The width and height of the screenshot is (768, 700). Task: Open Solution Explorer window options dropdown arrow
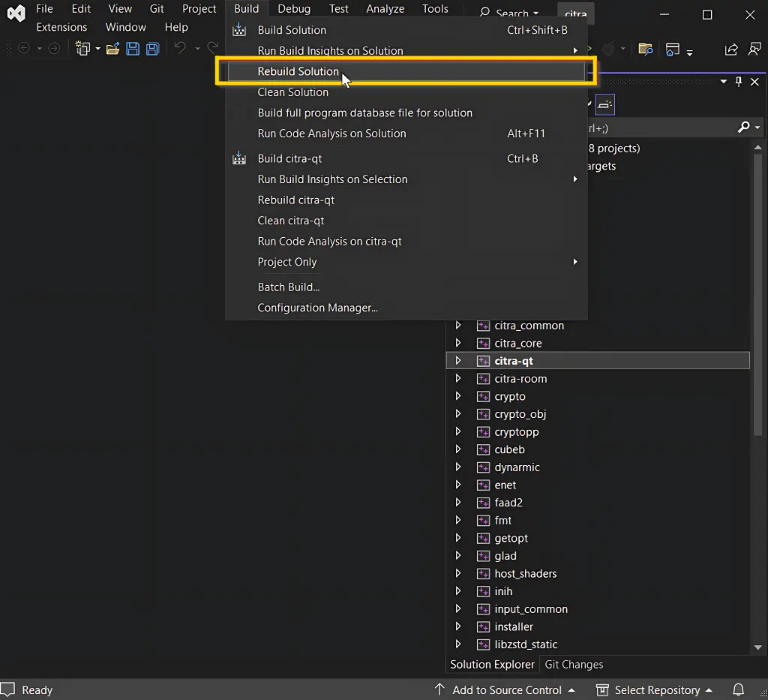click(724, 82)
